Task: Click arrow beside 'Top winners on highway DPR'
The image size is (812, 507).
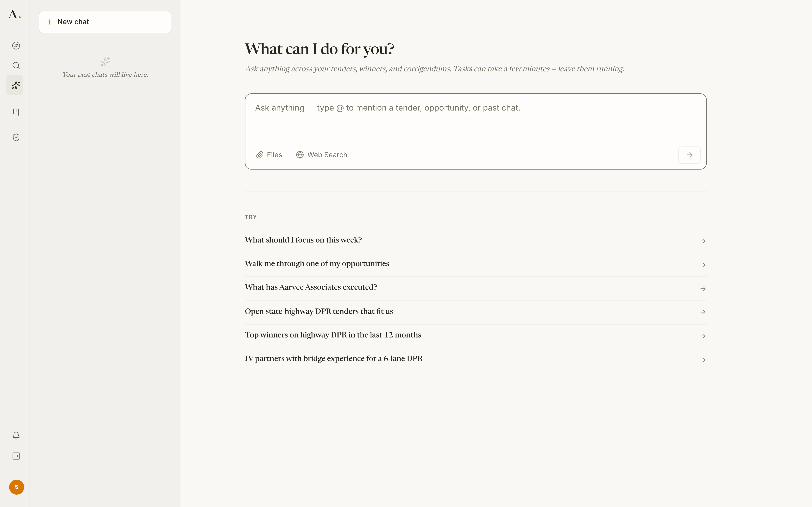Action: click(703, 336)
